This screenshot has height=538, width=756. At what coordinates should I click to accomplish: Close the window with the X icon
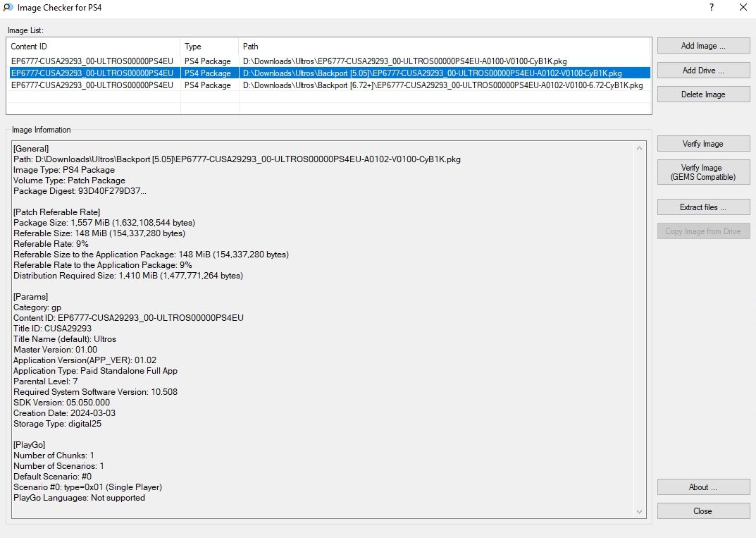(743, 8)
